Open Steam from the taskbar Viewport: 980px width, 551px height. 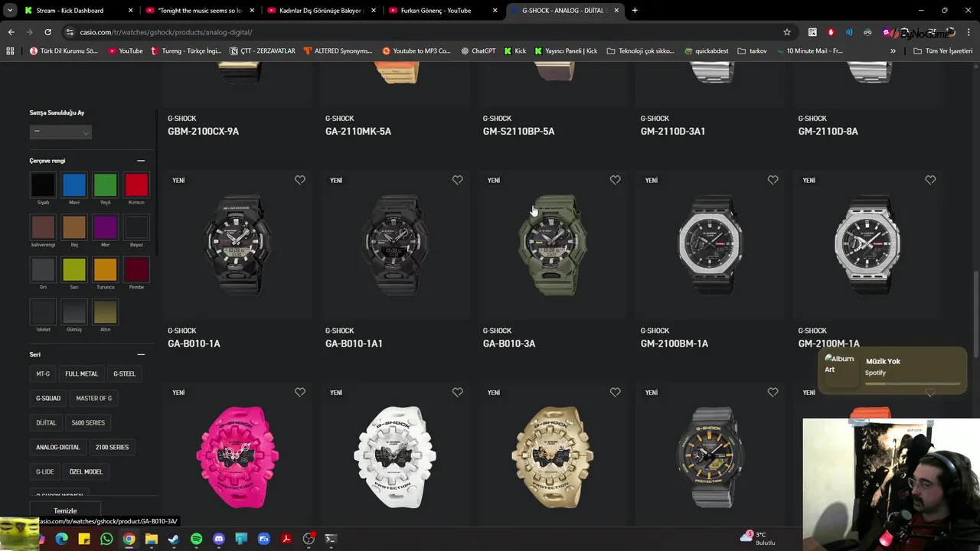[174, 539]
